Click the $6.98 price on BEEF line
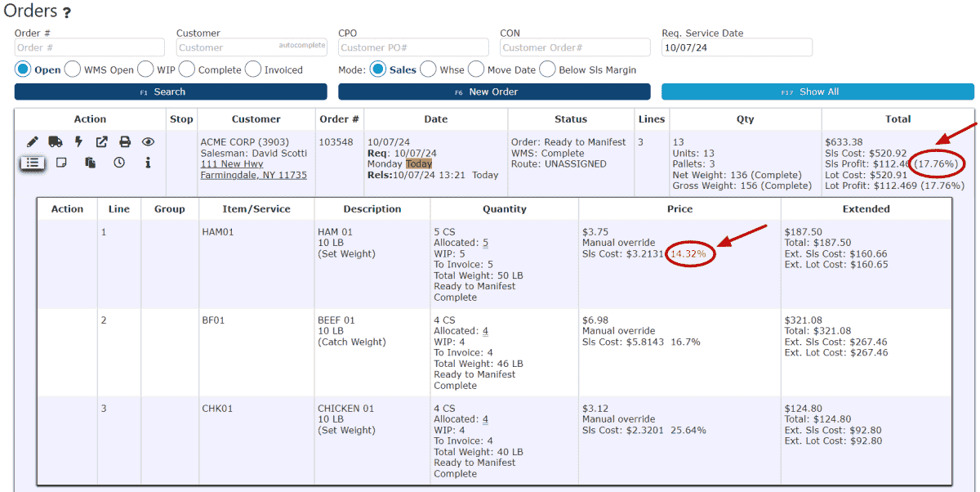Image resolution: width=980 pixels, height=492 pixels. point(595,320)
